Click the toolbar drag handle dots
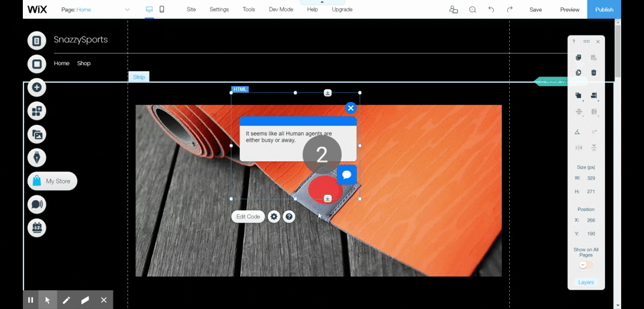The width and height of the screenshot is (644, 309). 586,42
